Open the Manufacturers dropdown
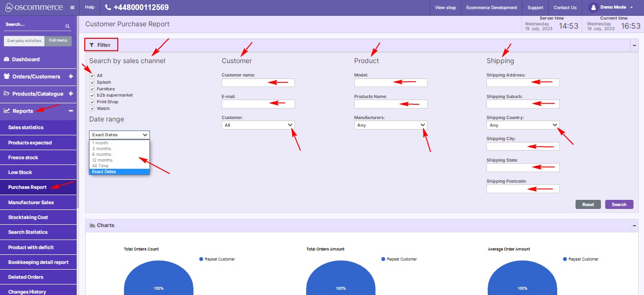 390,125
